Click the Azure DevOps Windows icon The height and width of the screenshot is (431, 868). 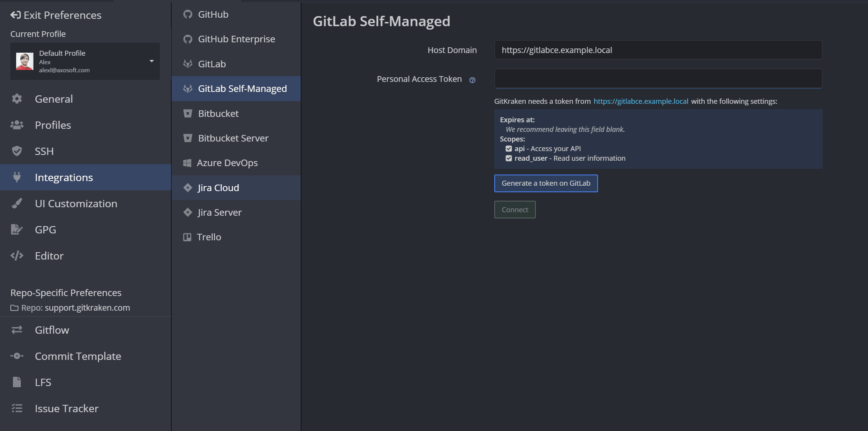click(187, 163)
